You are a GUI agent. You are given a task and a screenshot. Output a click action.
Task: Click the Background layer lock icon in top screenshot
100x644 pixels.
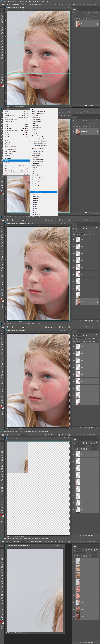click(97, 24)
